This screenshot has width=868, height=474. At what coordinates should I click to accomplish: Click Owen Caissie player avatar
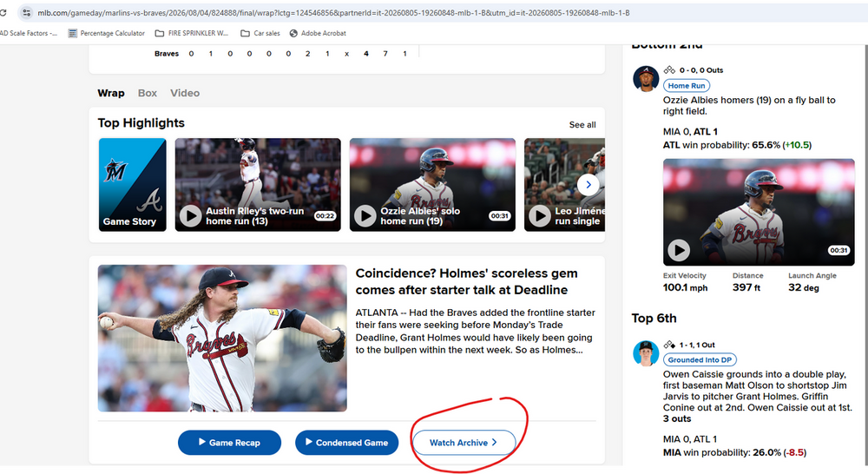646,352
